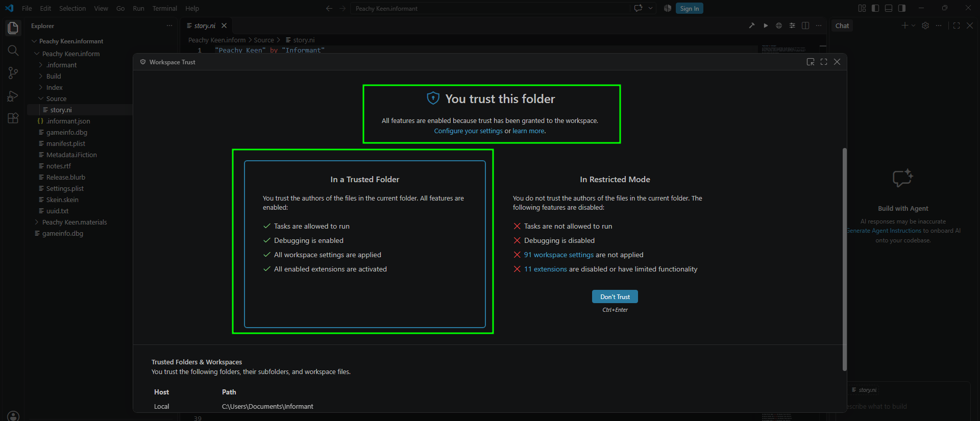Click the Workspace Trust dialog scrollbar
Viewport: 980px width, 421px height.
(844, 259)
